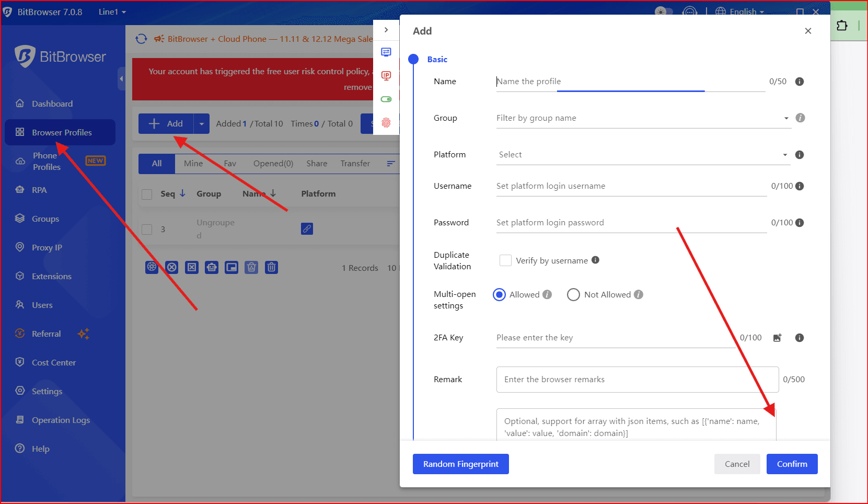Expand the Platform select dropdown
Screen dimensions: 868x504
[x=642, y=155]
